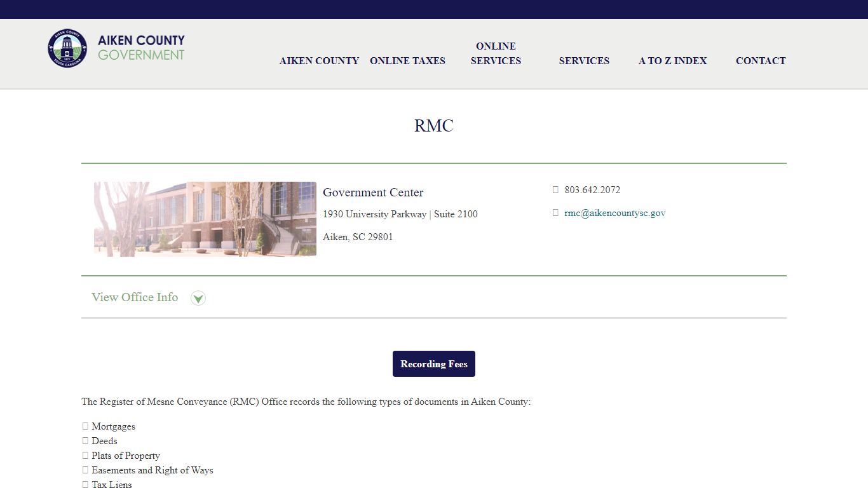Screen dimensions: 868x488
Task: Click the Easements and Right of Ways item
Action: pos(153,470)
